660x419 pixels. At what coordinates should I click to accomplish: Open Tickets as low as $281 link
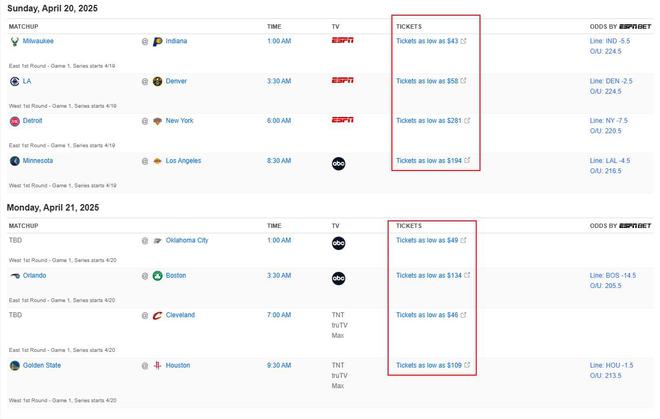pos(428,121)
